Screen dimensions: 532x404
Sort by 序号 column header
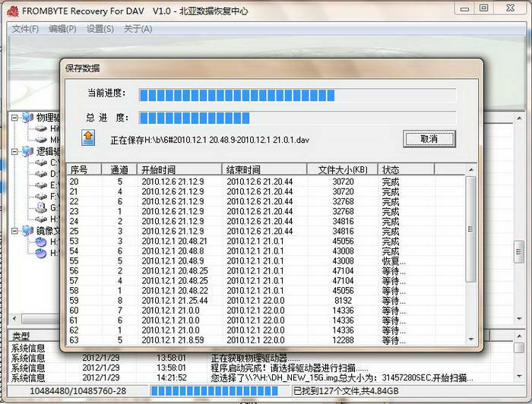tap(84, 169)
